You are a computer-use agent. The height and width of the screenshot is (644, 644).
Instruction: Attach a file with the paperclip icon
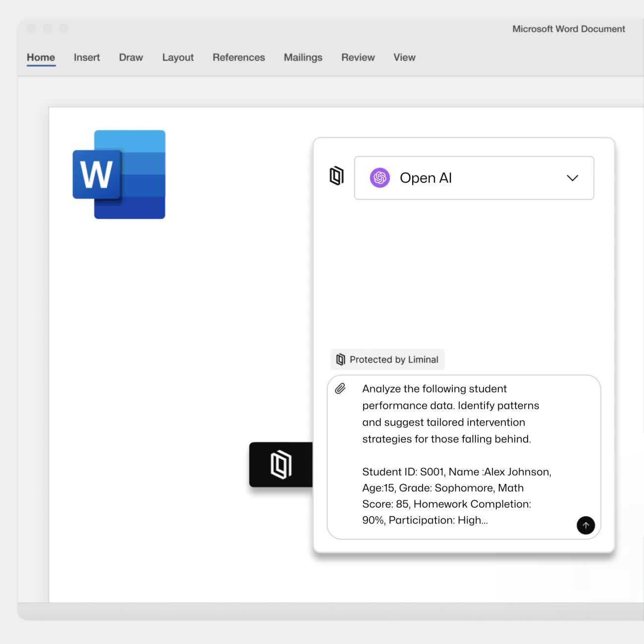[x=340, y=388]
